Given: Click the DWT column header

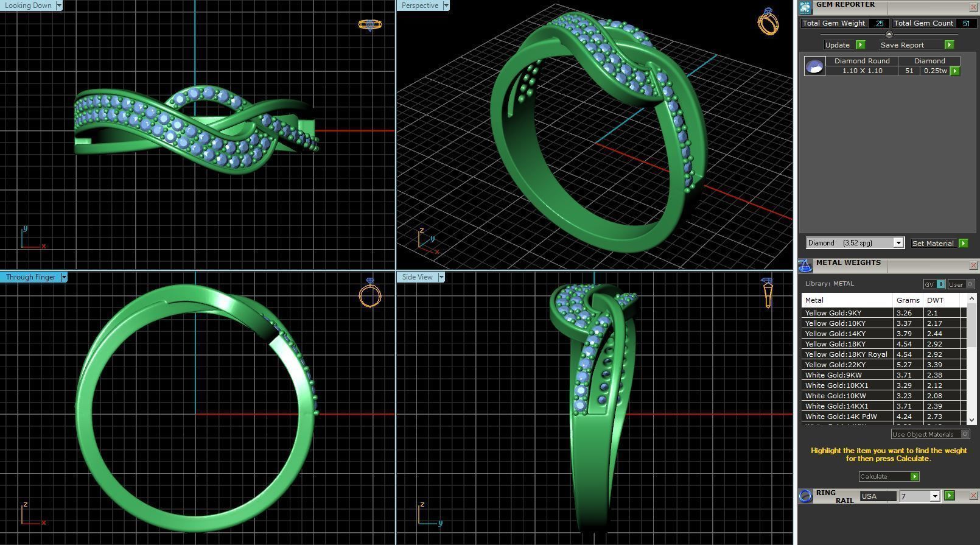Looking at the screenshot, I should click(941, 300).
